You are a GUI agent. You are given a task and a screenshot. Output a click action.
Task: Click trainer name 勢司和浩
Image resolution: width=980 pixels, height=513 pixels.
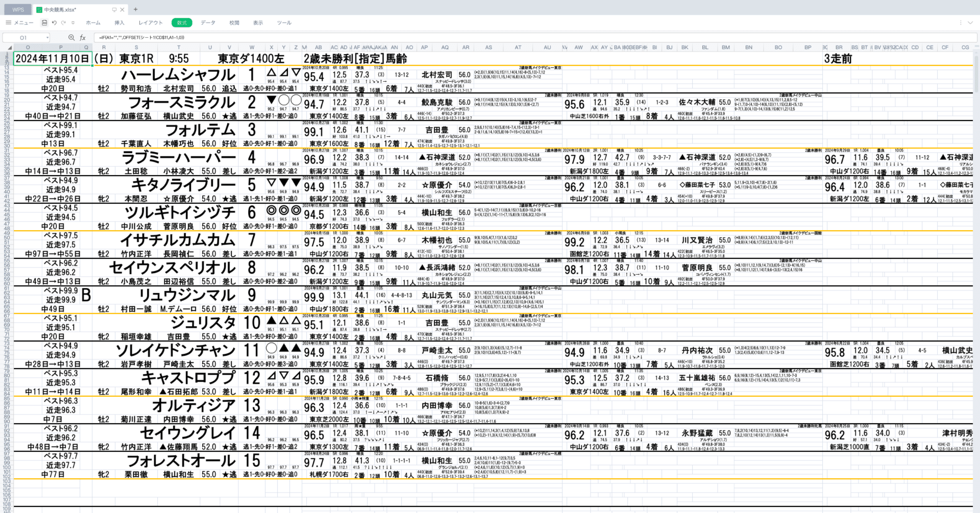coord(136,88)
